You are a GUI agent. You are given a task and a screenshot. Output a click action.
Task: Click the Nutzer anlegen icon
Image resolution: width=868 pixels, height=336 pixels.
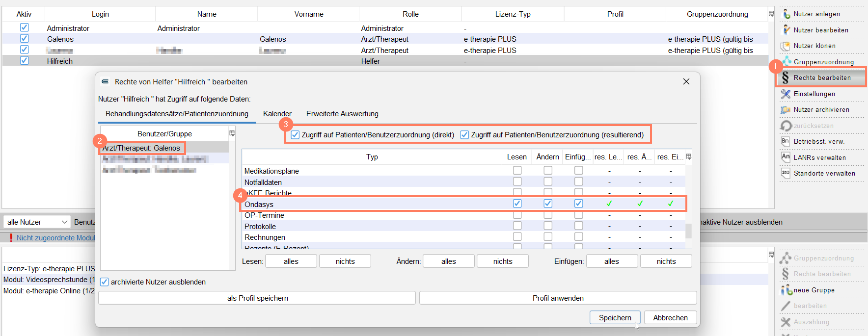click(786, 14)
